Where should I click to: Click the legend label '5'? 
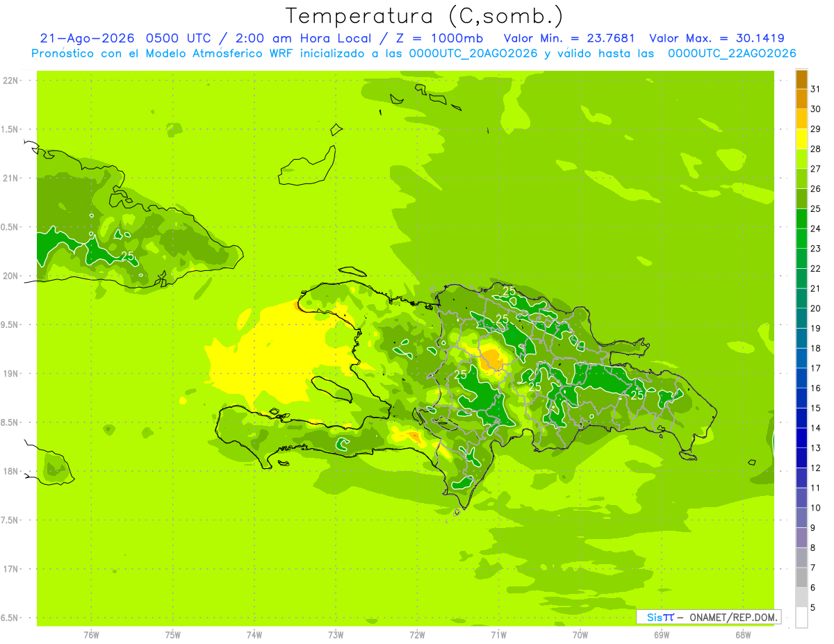point(812,607)
